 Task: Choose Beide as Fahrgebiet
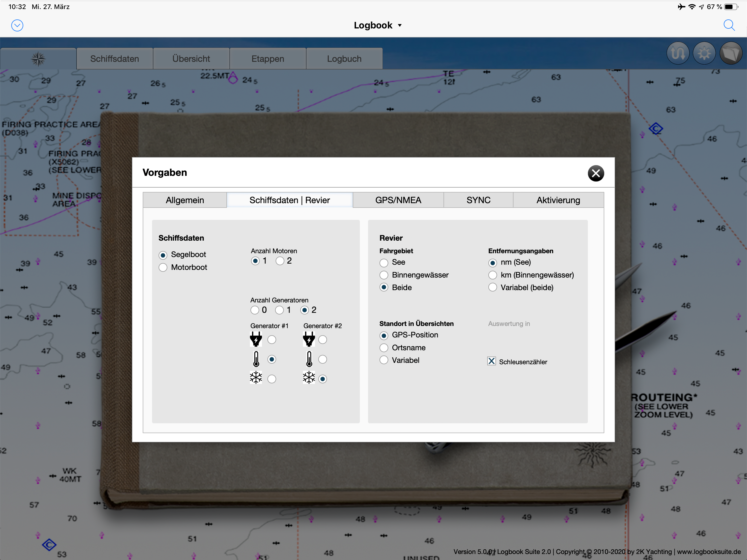(x=384, y=287)
